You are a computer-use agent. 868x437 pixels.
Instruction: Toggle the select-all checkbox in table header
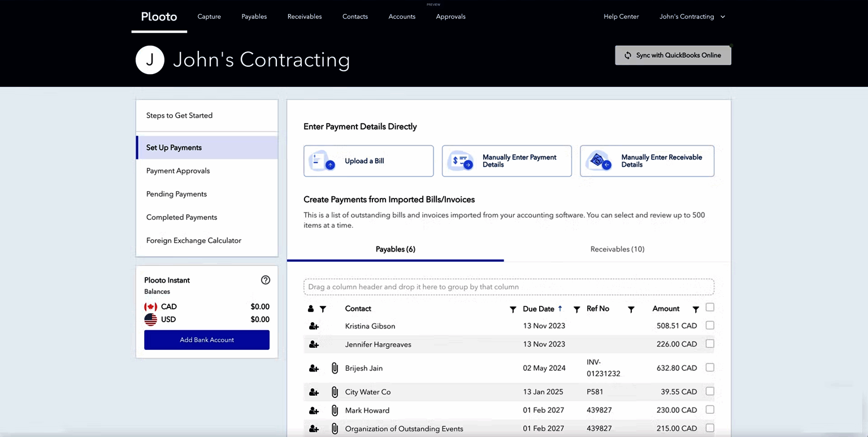(x=710, y=308)
